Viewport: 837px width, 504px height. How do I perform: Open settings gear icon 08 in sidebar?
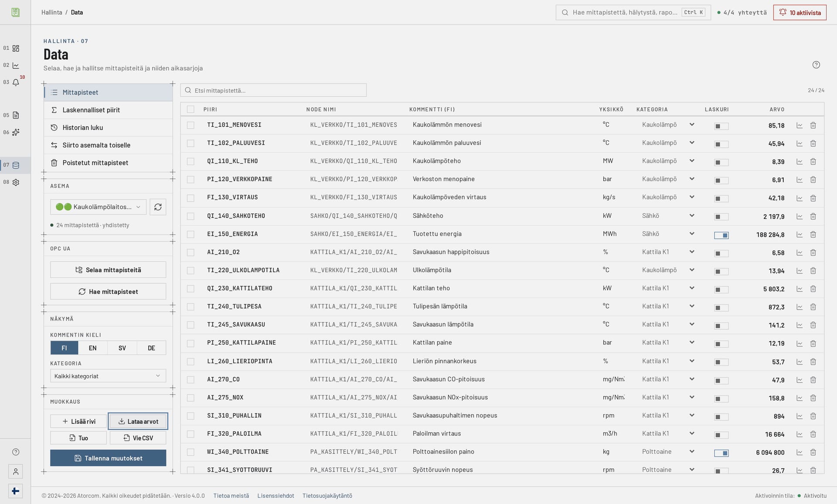16,183
